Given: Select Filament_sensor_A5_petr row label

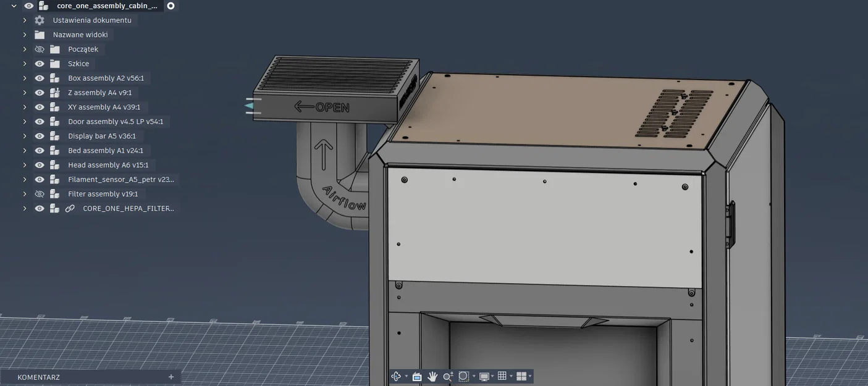Looking at the screenshot, I should (x=121, y=180).
